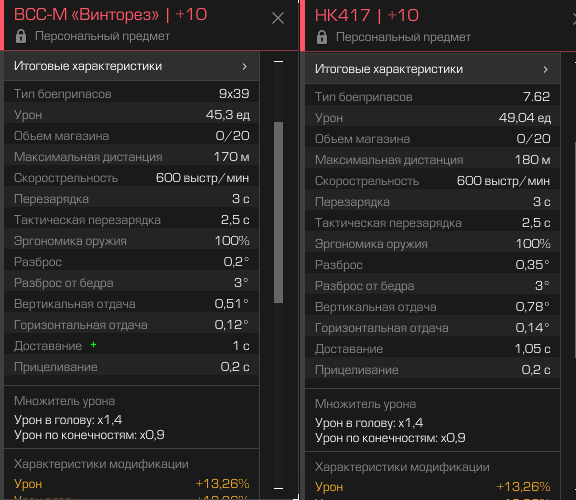Click the HK417 | +10 title
Image resolution: width=576 pixels, height=500 pixels.
(x=367, y=15)
